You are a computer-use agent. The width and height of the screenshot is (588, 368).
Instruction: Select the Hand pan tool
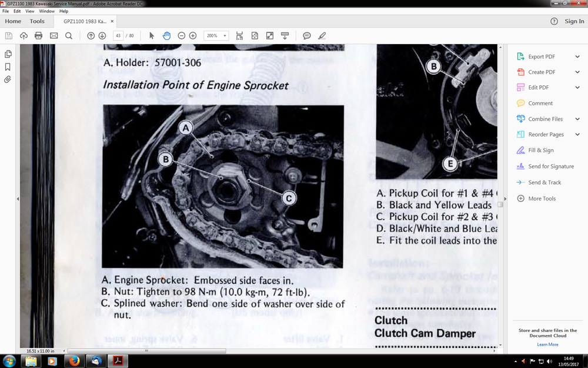point(166,36)
